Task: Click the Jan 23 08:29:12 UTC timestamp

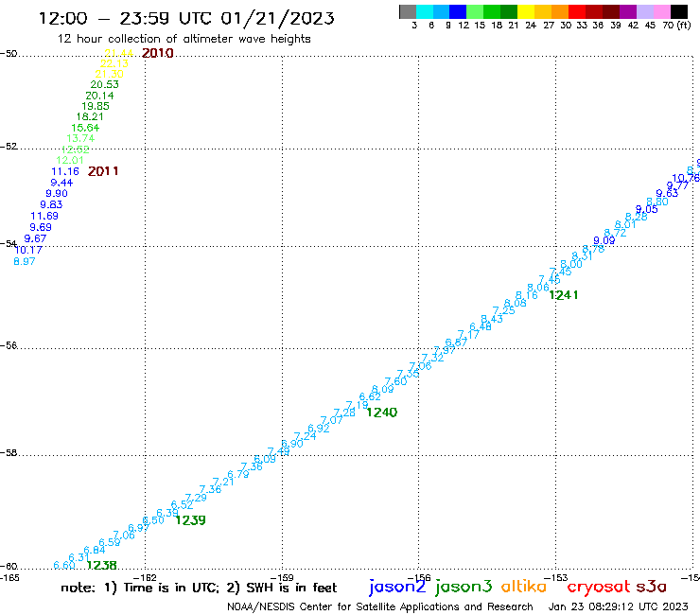Action: pyautogui.click(x=619, y=606)
